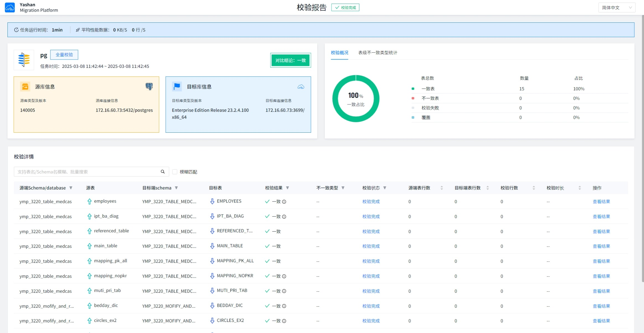
Task: Open 查看结果 for circles_ex2 row
Action: (601, 321)
